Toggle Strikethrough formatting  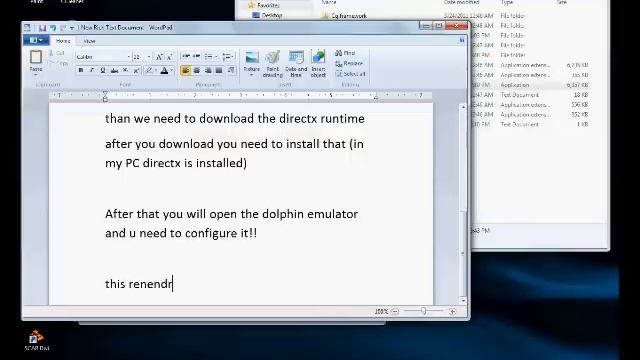pos(114,71)
